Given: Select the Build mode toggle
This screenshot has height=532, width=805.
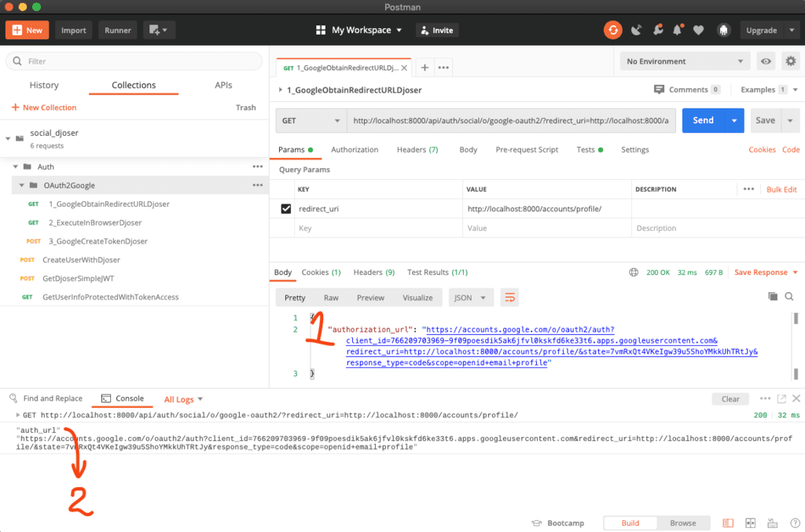Looking at the screenshot, I should 630,523.
